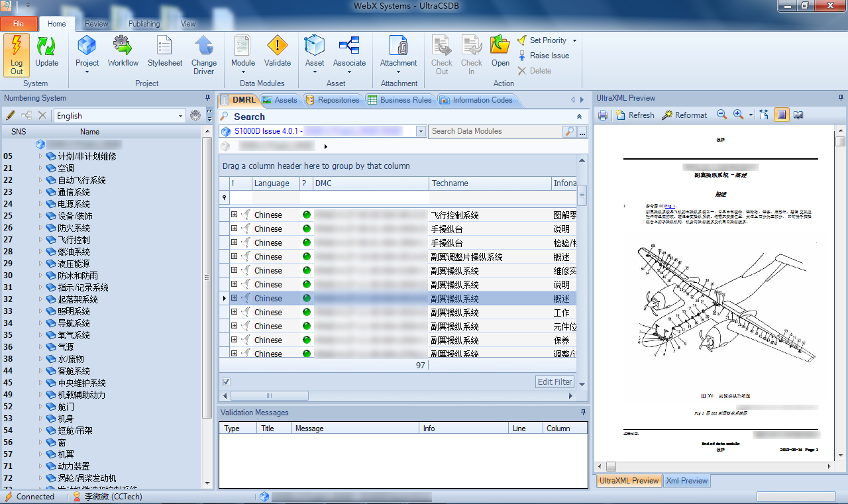Screen dimensions: 848x504
Task: Toggle the filter checkbox beside Edit Filter
Action: tap(227, 382)
